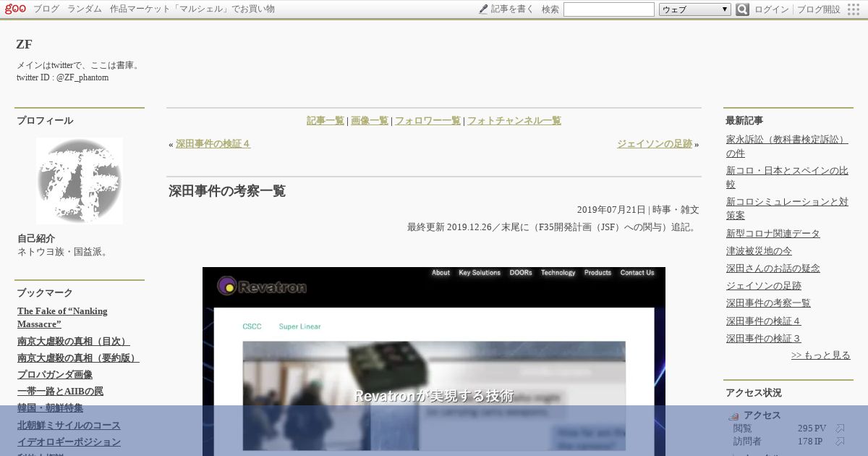The width and height of the screenshot is (868, 456).
Task: Click the arrow icon next to 295 PV
Action: 840,428
